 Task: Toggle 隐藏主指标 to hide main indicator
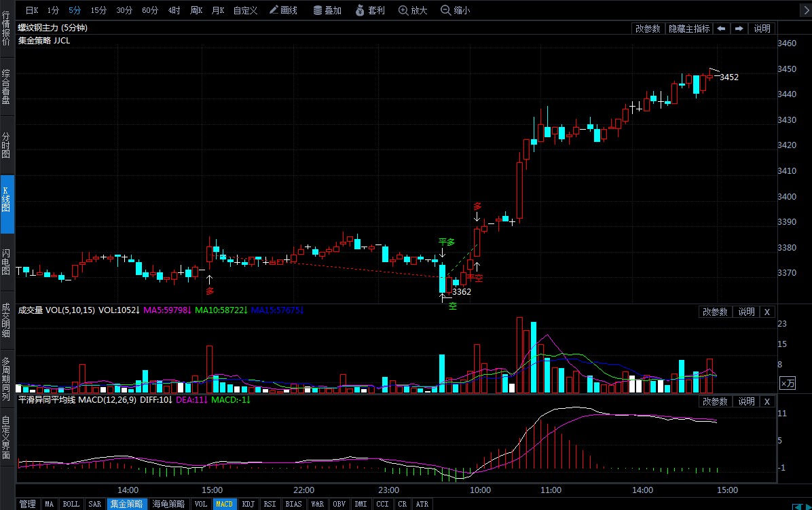click(689, 29)
